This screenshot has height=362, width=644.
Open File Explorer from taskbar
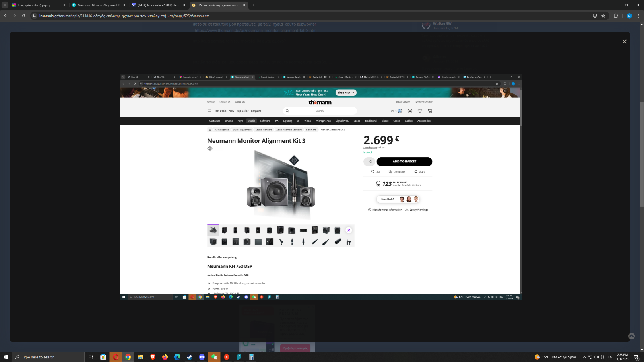tap(140, 357)
